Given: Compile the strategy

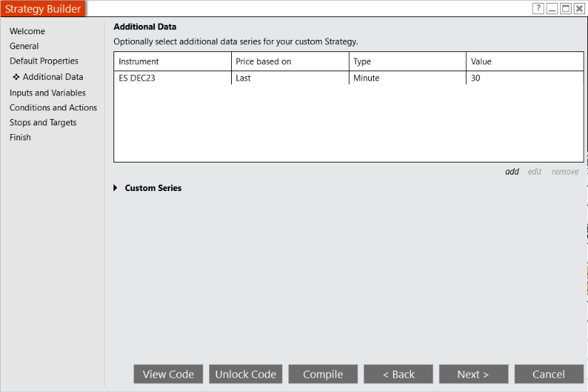Looking at the screenshot, I should [x=323, y=374].
